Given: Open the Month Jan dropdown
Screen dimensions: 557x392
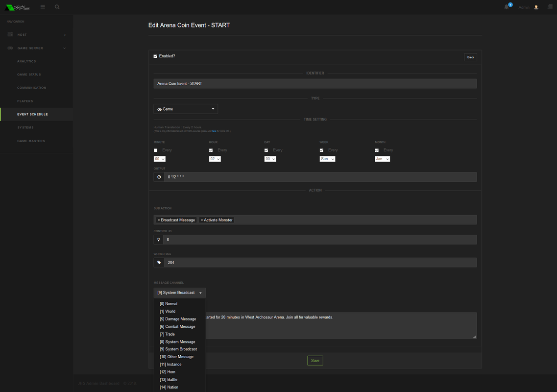Looking at the screenshot, I should pos(383,159).
